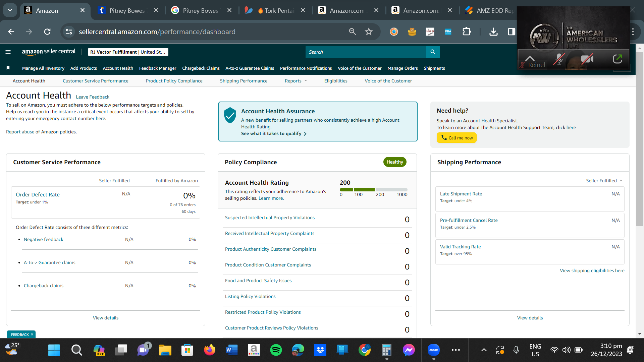644x362 pixels.
Task: Switch to Product Policy Compliance tab
Action: [174, 81]
